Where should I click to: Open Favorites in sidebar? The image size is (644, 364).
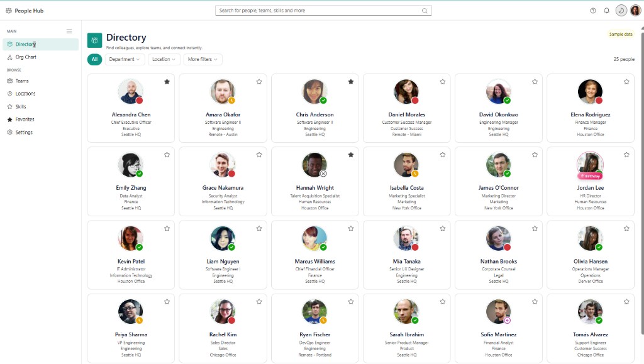pyautogui.click(x=40, y=119)
